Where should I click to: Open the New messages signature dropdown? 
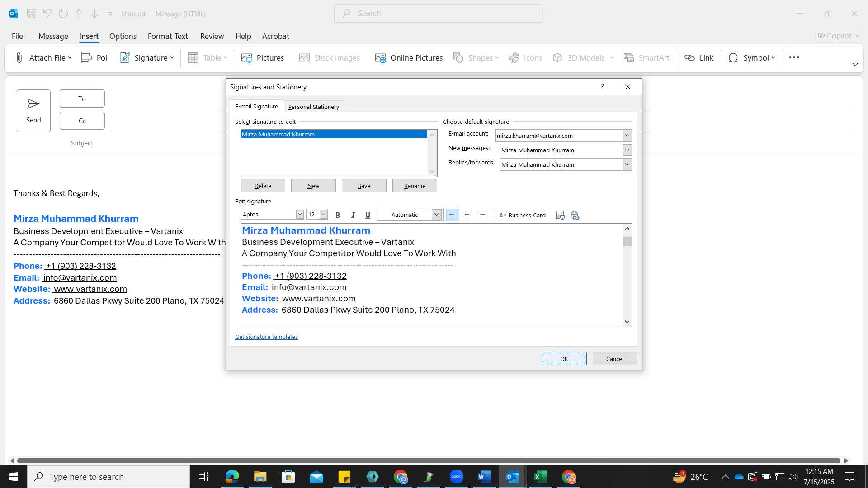627,150
